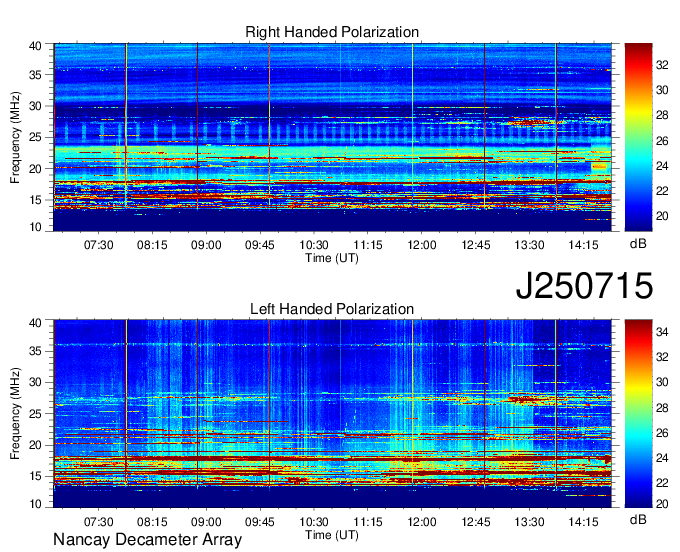Click the yellow vertical line near 07:50 in the top plot
The image size is (680, 552).
tap(126, 126)
